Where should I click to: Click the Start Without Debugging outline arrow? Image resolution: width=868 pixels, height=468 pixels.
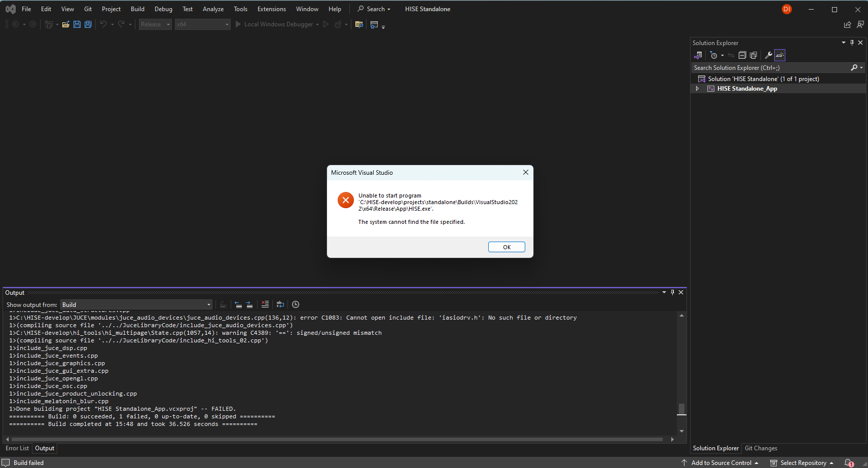[326, 24]
